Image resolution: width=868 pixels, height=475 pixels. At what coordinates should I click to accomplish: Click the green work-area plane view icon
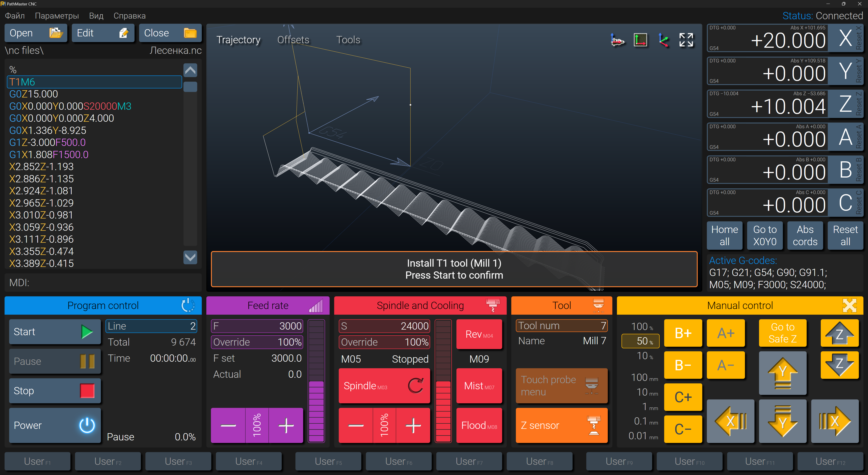pyautogui.click(x=640, y=40)
